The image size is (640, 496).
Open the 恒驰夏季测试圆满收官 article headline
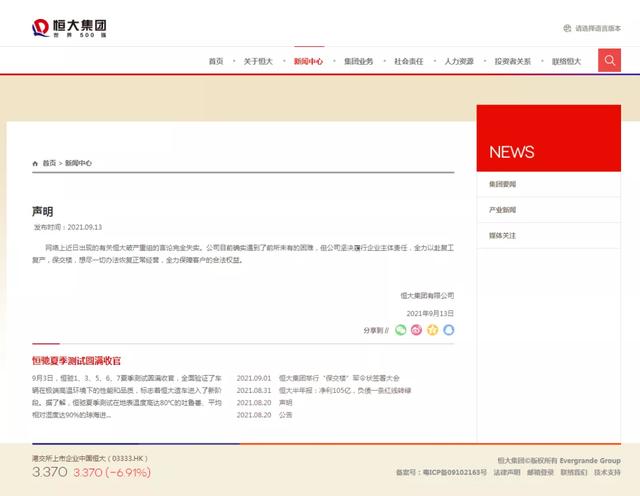tap(76, 361)
